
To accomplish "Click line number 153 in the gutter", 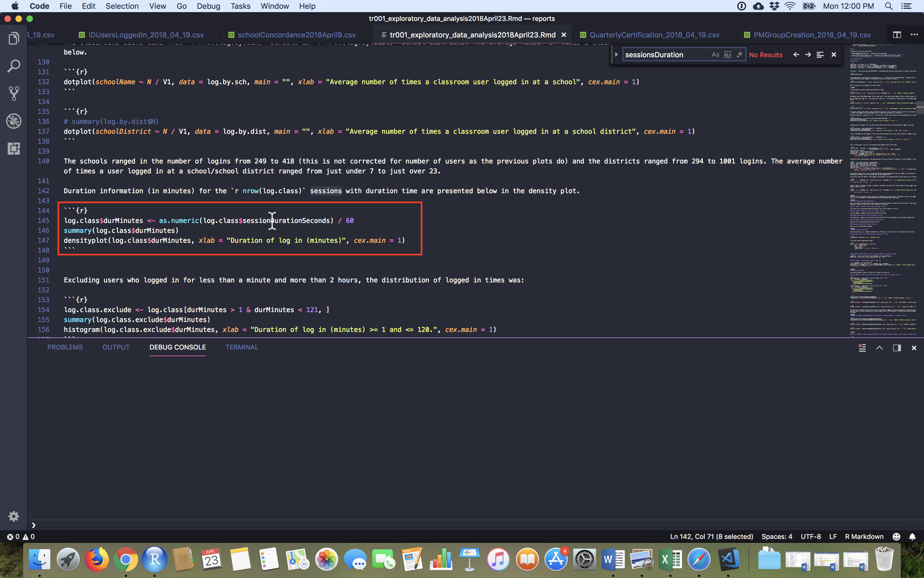I will pyautogui.click(x=43, y=300).
